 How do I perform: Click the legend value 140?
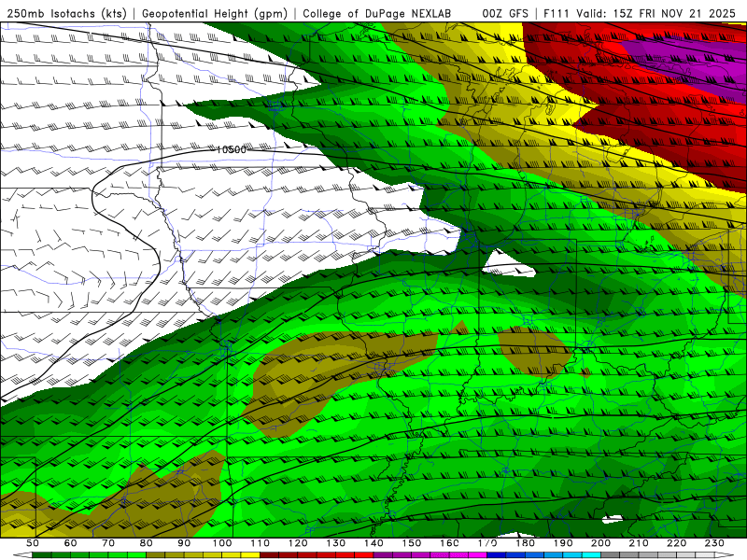373,543
